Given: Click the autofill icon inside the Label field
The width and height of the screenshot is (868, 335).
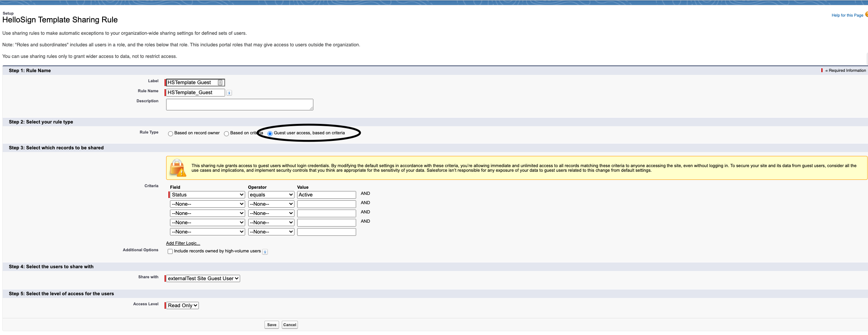Looking at the screenshot, I should click(x=220, y=83).
